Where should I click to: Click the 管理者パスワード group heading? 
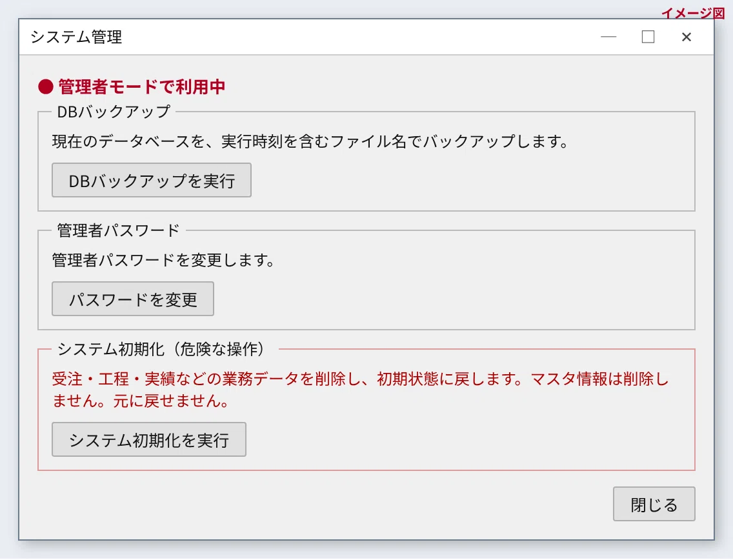click(118, 230)
